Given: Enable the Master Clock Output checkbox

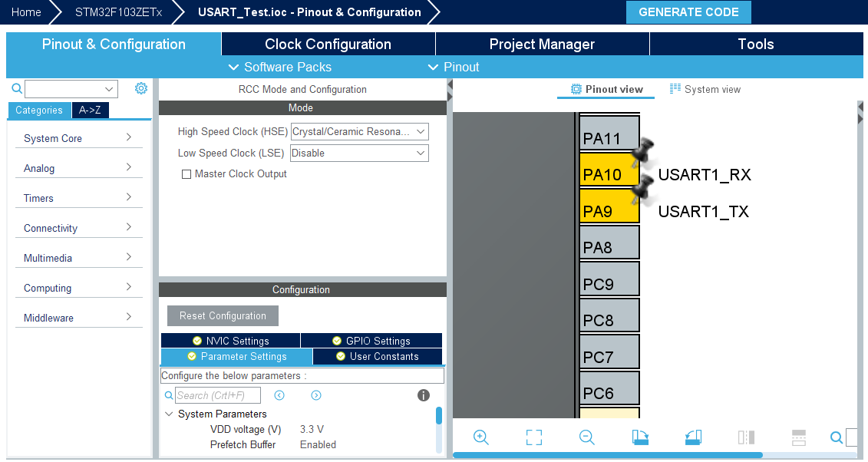Looking at the screenshot, I should pyautogui.click(x=186, y=174).
